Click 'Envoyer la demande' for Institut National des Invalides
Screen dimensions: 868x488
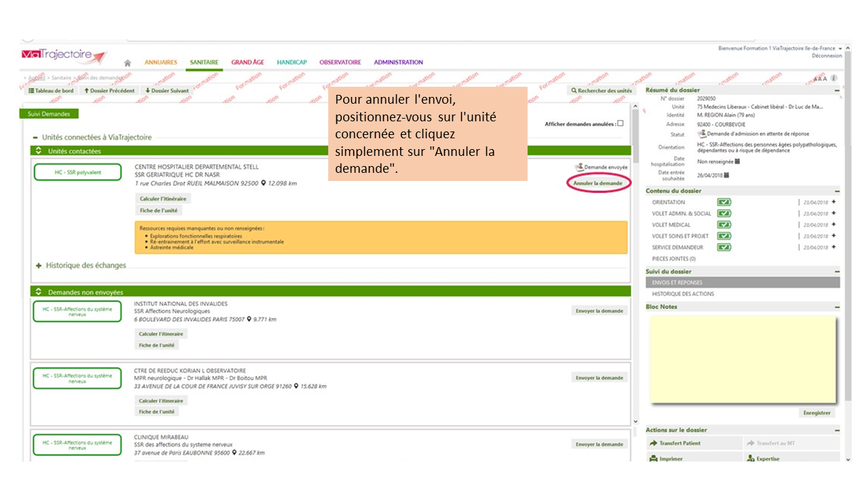(x=599, y=311)
